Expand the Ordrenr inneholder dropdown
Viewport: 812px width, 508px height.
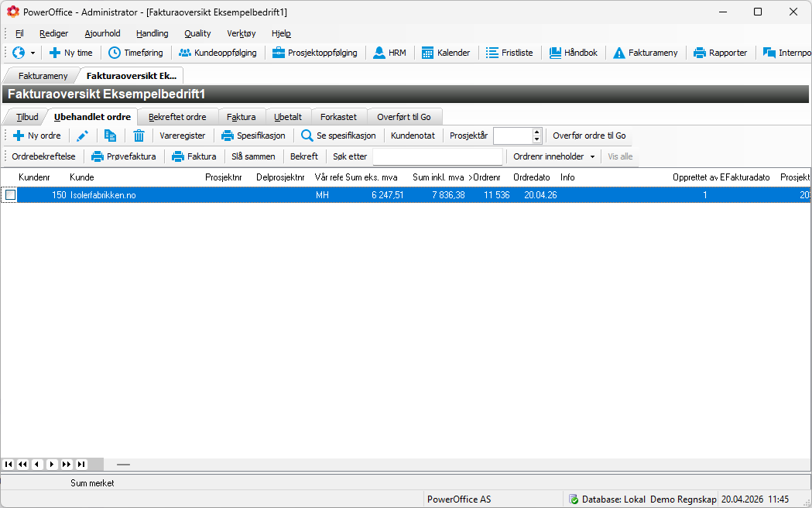(x=592, y=156)
